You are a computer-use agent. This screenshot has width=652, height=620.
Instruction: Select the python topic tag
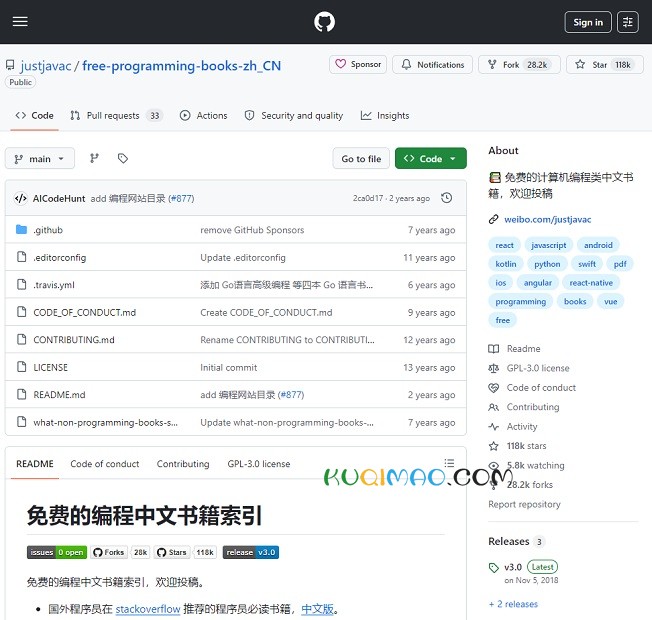(x=547, y=264)
